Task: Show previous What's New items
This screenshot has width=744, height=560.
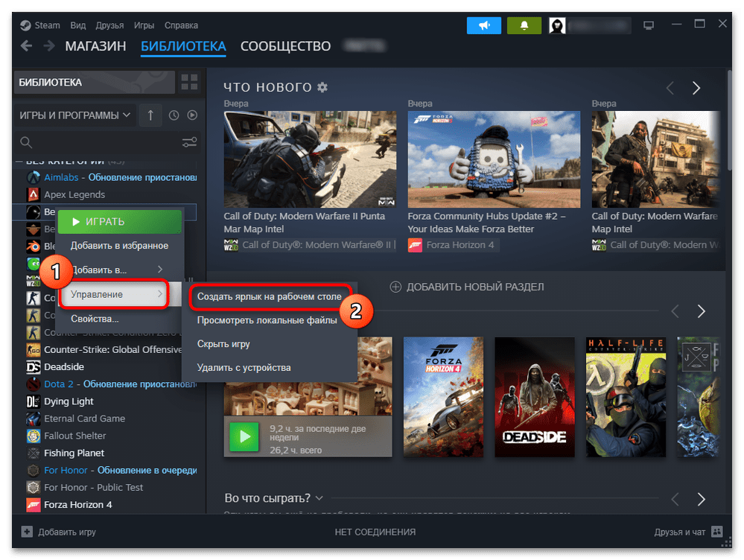Action: coord(670,88)
